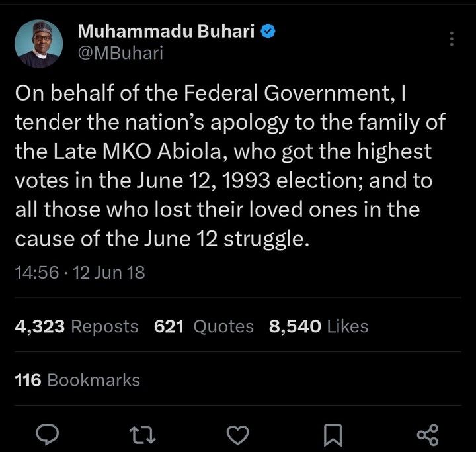The image size is (476, 452).
Task: Click the blue verified badge
Action: (x=268, y=32)
